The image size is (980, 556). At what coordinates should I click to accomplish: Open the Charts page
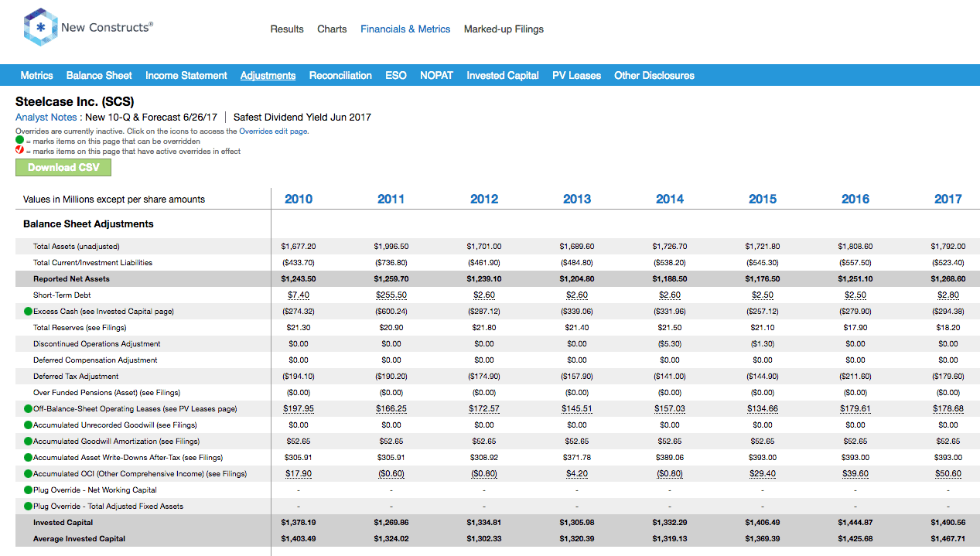(x=332, y=29)
